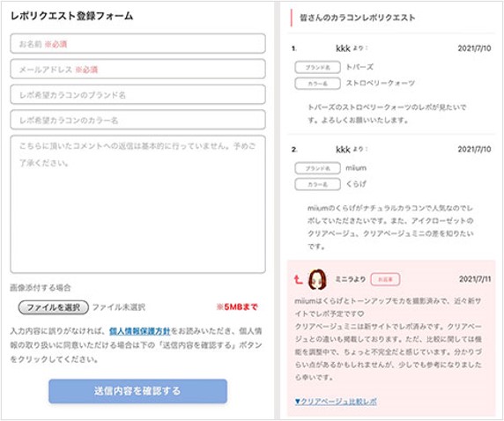
Task: Click the miium brand name text
Action: 356,167
